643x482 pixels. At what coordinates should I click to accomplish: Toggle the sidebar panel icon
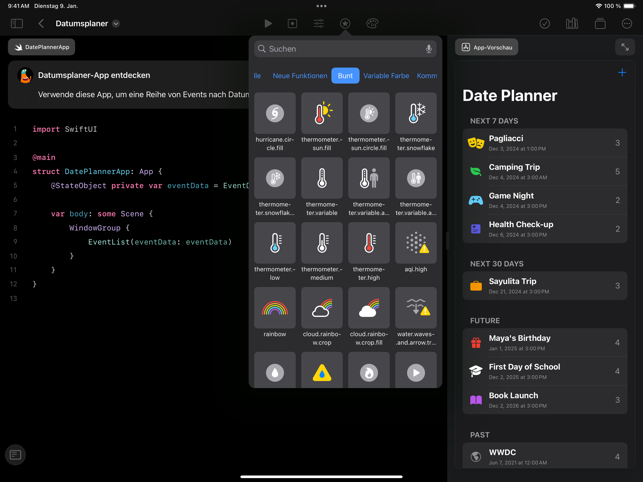[17, 23]
